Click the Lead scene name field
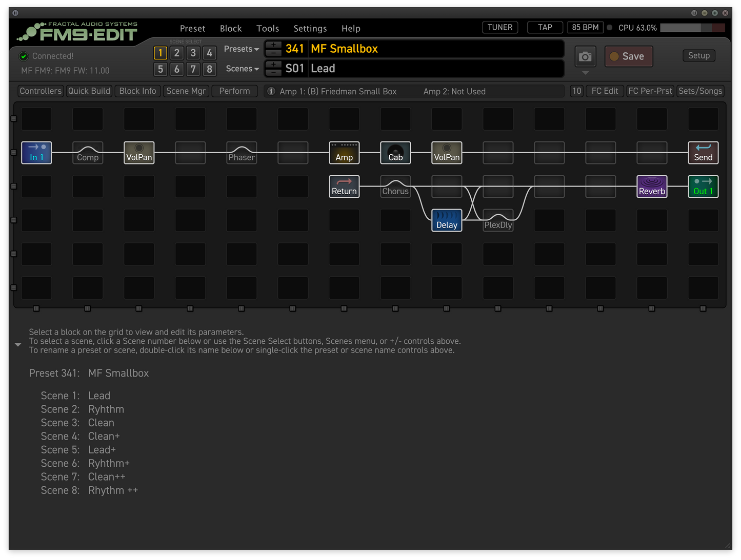 tap(436, 69)
